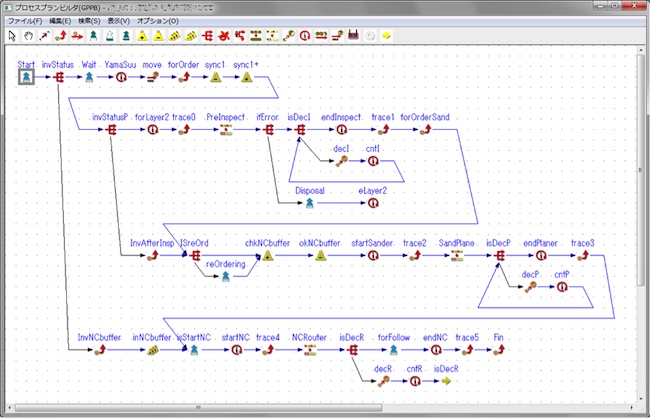This screenshot has height=418, width=650.
Task: Open the オプション(O) menu
Action: [x=158, y=21]
